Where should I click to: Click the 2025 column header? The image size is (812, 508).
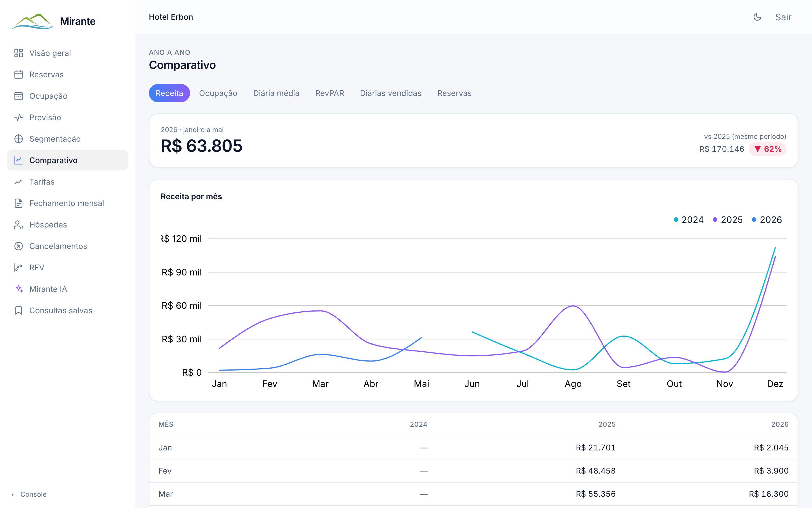[607, 424]
